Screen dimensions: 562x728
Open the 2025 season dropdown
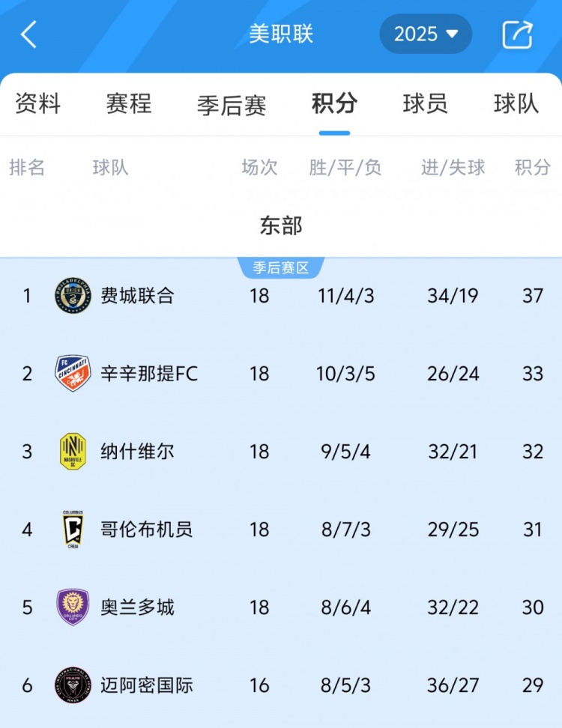click(x=426, y=34)
